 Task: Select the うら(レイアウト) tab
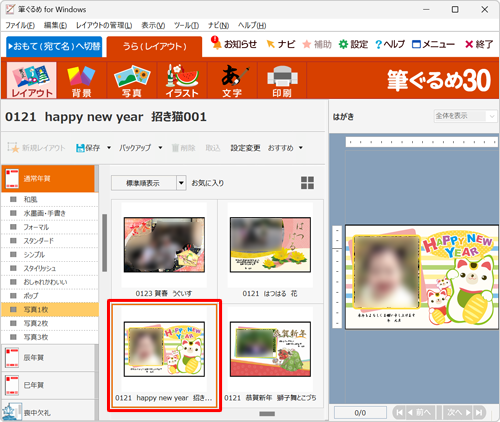click(x=155, y=46)
